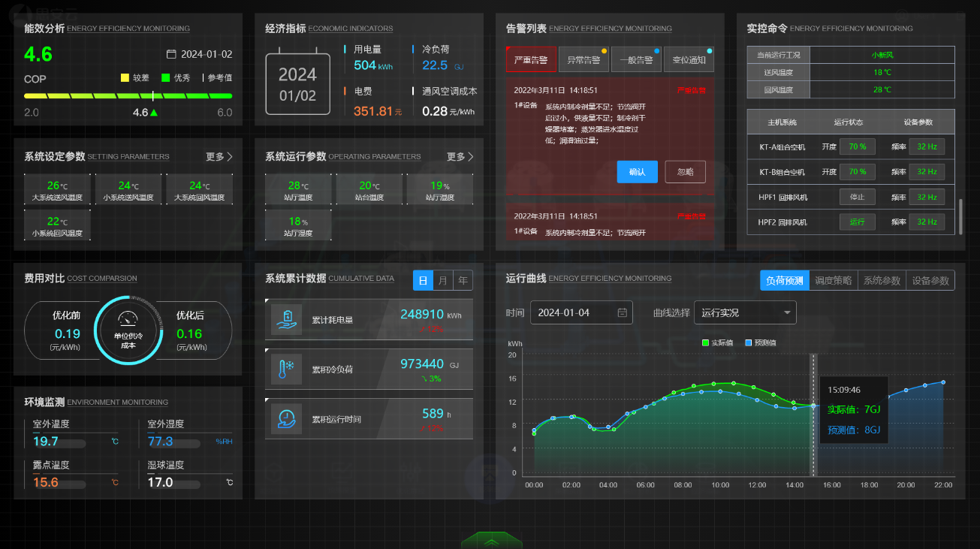This screenshot has height=549, width=980.
Task: Switch cumulative data to 年 view
Action: [463, 280]
